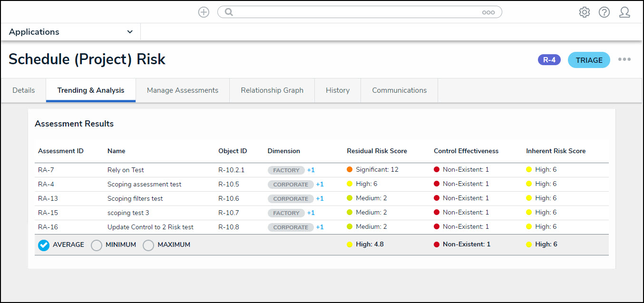Open the Relationship Graph tab
Image resolution: width=644 pixels, height=303 pixels.
tap(272, 90)
